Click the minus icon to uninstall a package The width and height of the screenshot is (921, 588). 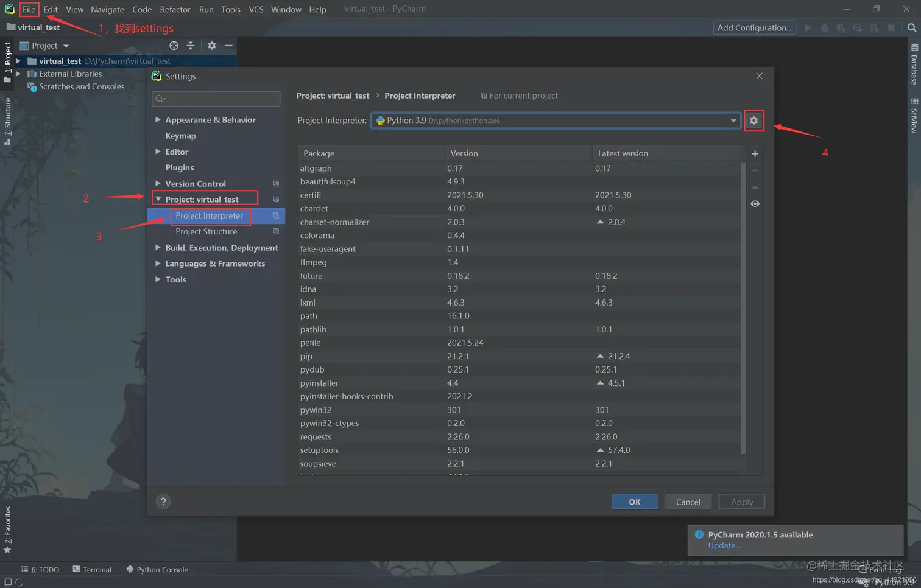pyautogui.click(x=755, y=170)
